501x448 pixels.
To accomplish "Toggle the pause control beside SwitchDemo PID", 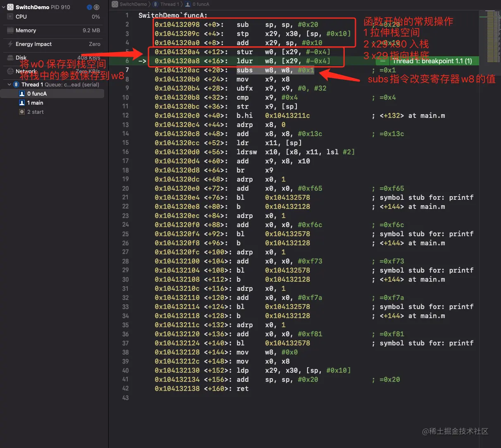I will tap(97, 7).
